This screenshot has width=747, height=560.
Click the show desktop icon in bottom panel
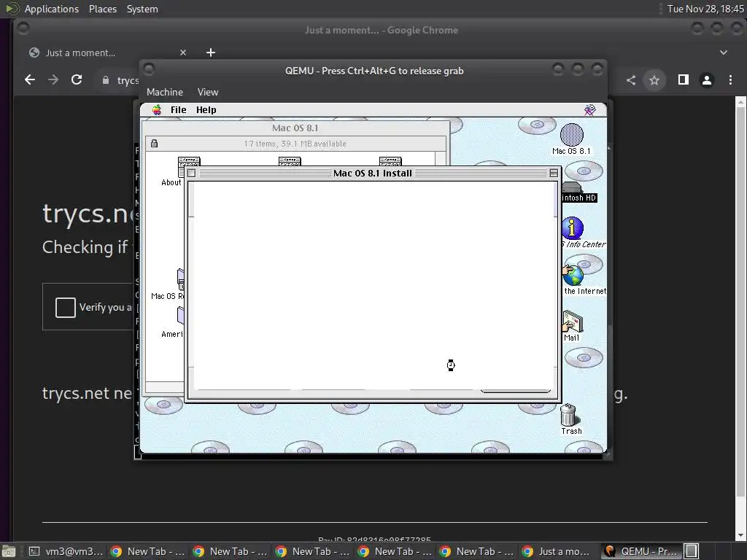click(9, 551)
